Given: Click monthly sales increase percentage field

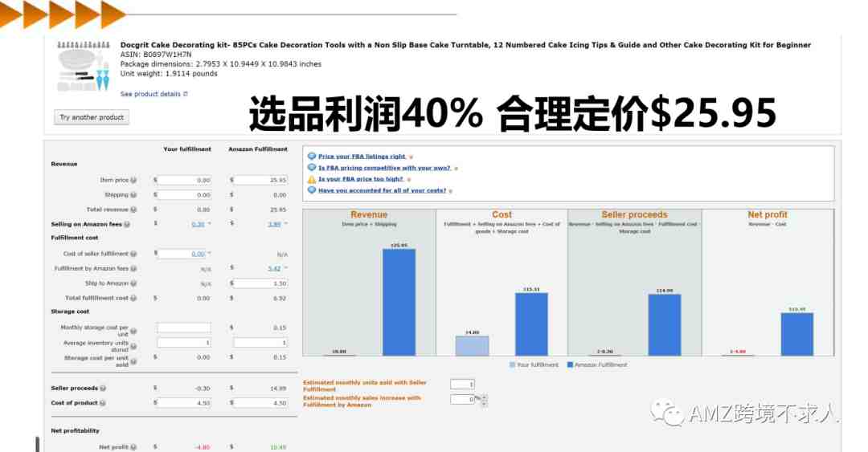Looking at the screenshot, I should tap(462, 400).
